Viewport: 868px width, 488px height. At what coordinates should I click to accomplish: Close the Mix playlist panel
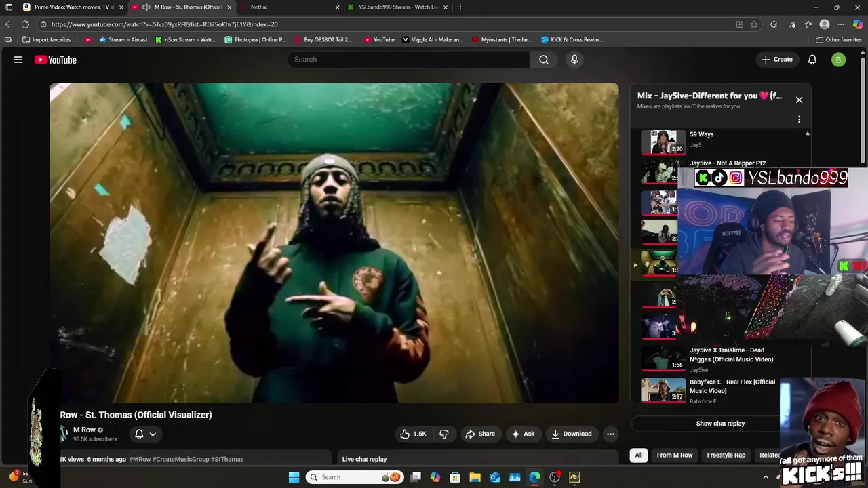799,100
